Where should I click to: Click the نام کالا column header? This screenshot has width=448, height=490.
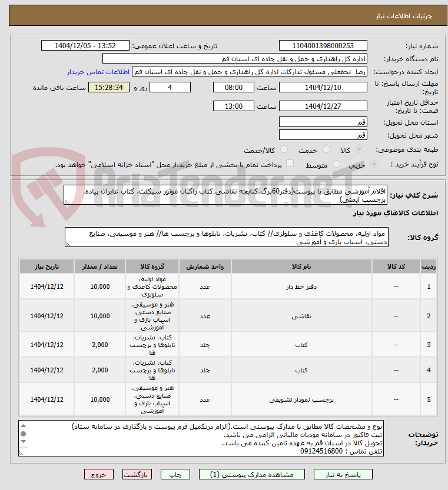tap(301, 266)
